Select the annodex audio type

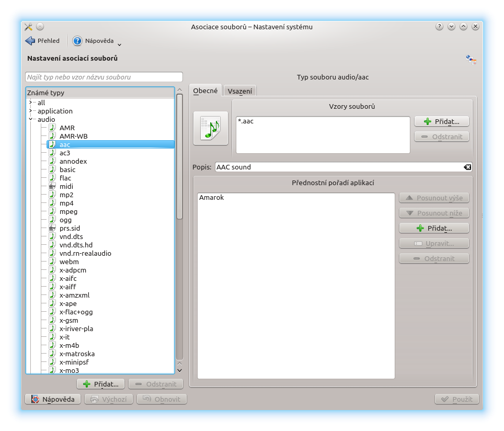click(73, 161)
